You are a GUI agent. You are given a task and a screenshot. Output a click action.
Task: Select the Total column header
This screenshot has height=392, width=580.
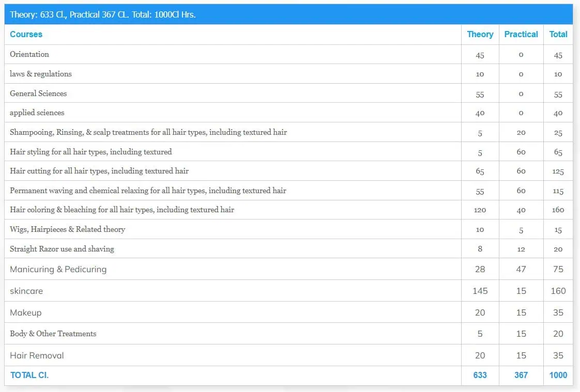pyautogui.click(x=558, y=34)
